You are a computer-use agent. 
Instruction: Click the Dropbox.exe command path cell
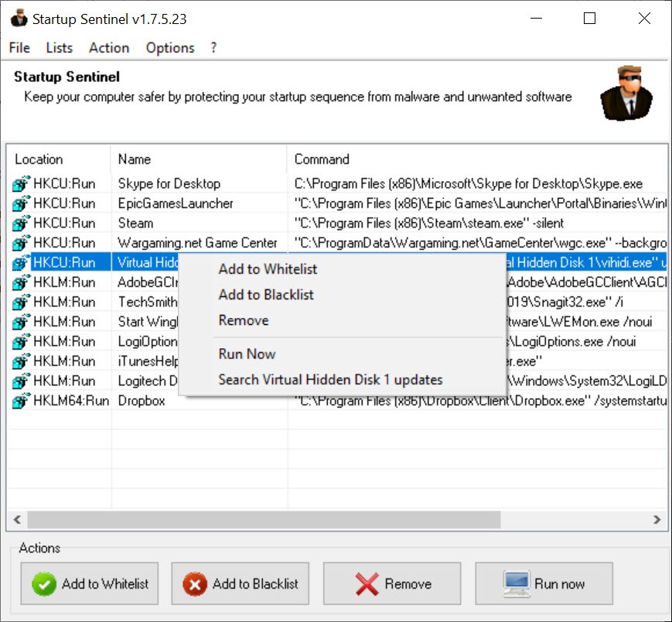click(x=480, y=401)
